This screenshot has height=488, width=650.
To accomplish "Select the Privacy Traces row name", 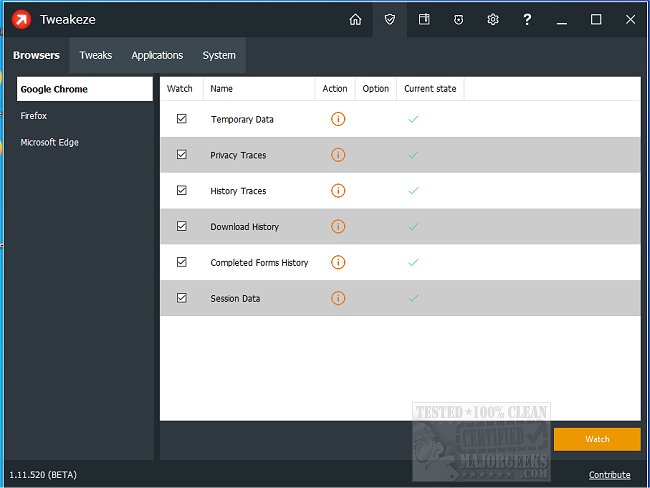I will click(x=238, y=155).
